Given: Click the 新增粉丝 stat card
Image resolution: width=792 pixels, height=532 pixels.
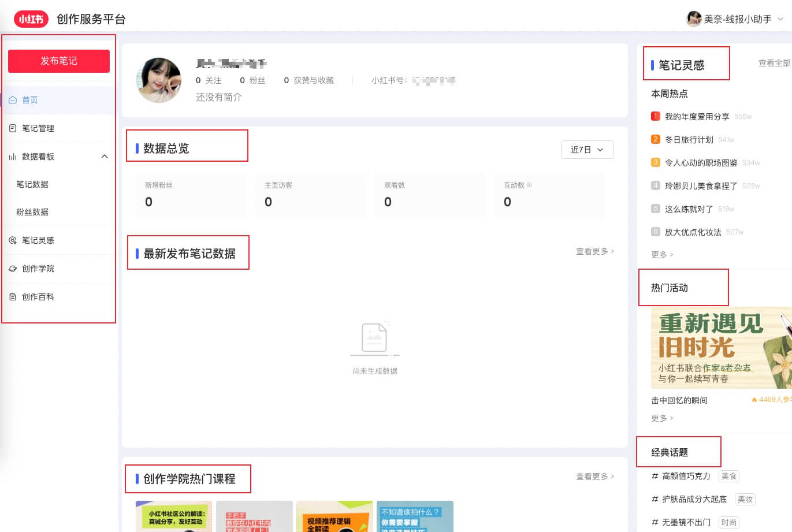Looking at the screenshot, I should pos(191,195).
